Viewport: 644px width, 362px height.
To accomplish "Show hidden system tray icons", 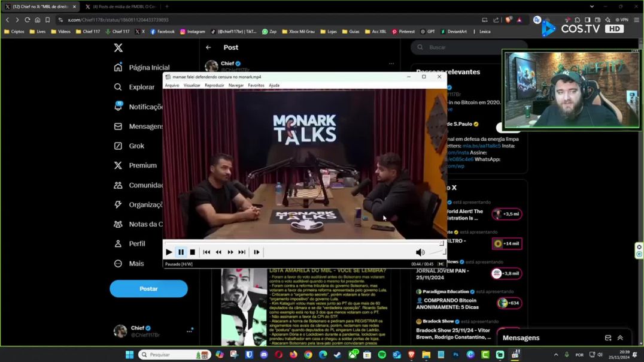I will coord(555,355).
